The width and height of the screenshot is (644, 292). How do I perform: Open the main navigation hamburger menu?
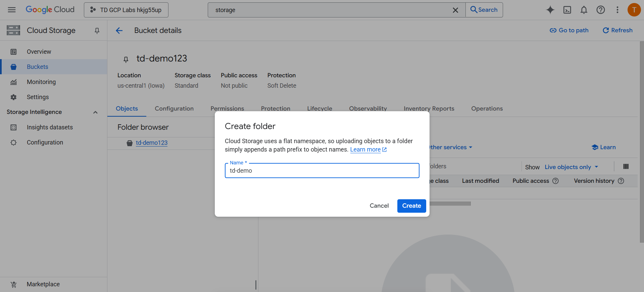coord(12,10)
